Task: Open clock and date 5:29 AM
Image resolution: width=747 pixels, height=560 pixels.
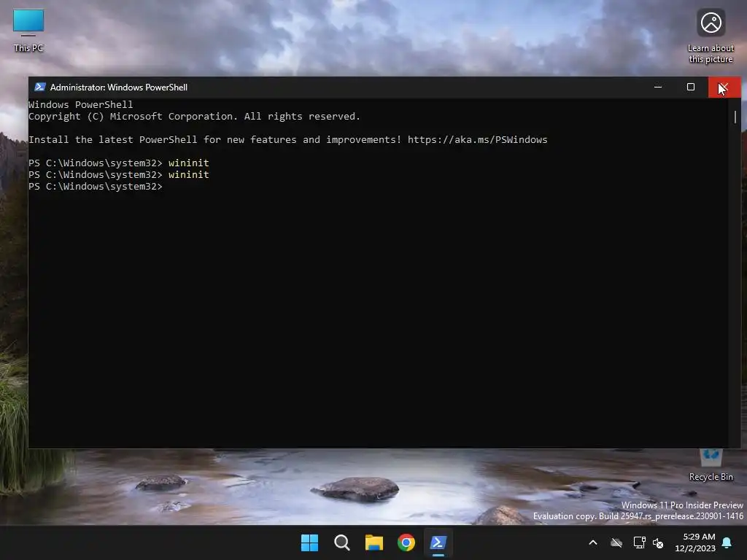Action: [x=695, y=542]
